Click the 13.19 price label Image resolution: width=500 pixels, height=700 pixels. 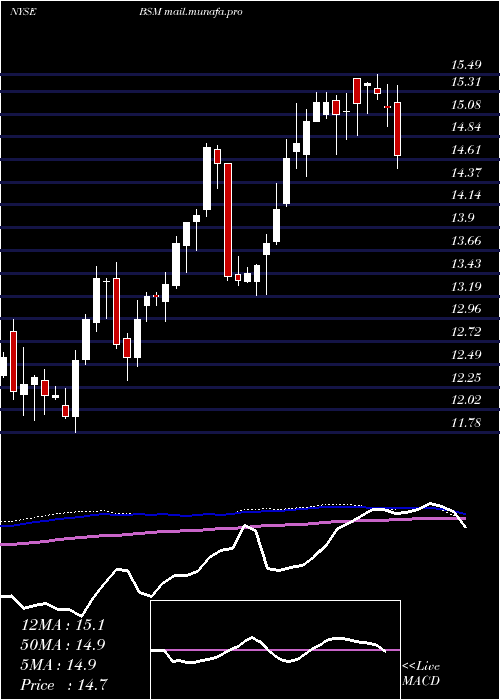466,286
